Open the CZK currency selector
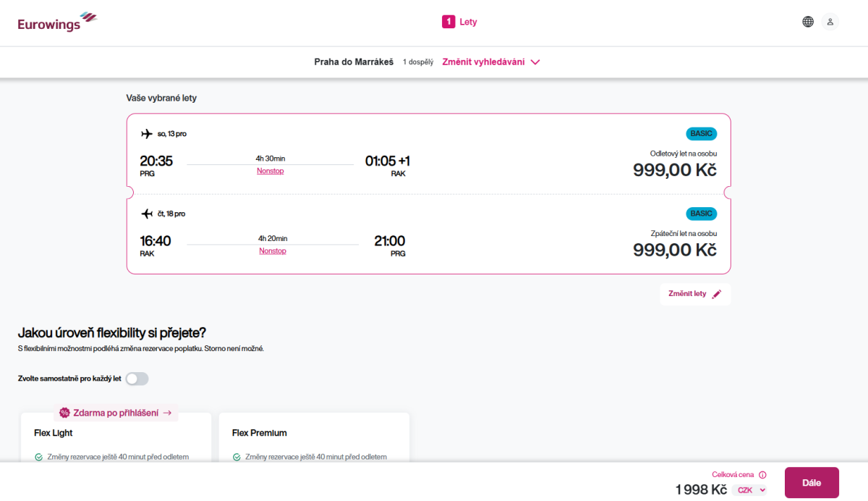The width and height of the screenshot is (868, 501). coord(751,490)
